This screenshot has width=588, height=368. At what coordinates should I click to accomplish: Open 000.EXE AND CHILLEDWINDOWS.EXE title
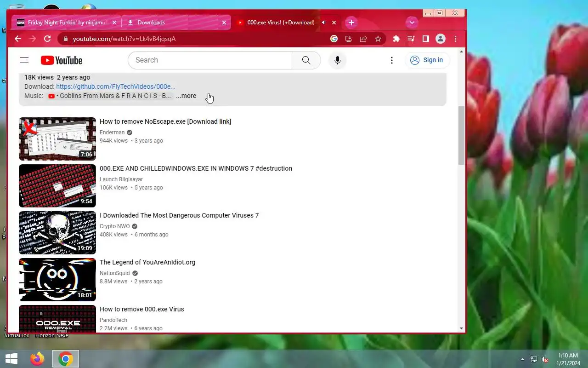coord(196,168)
